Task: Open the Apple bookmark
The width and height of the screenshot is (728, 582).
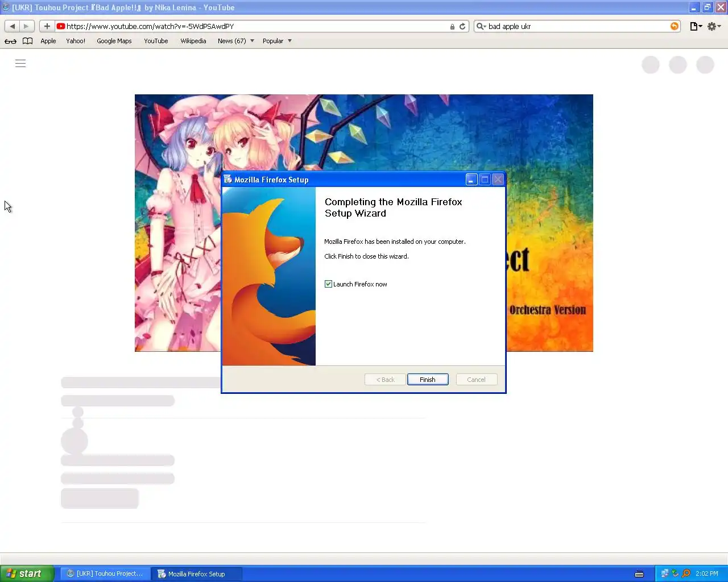Action: click(48, 41)
